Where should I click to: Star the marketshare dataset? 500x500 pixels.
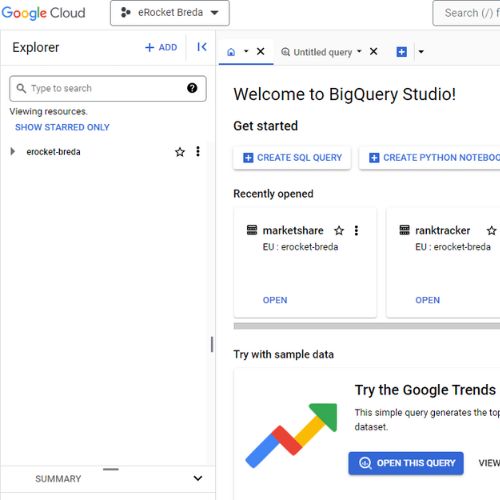[x=339, y=230]
